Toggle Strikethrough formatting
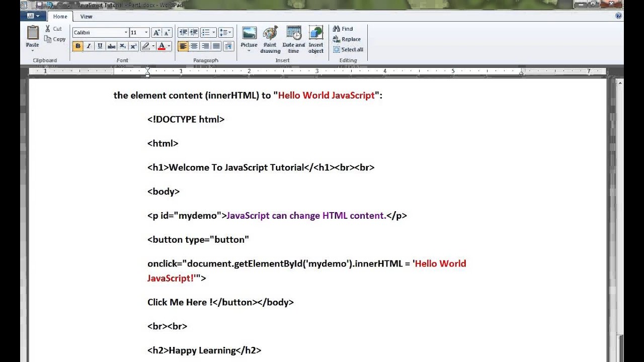This screenshot has height=362, width=644. pos(111,46)
